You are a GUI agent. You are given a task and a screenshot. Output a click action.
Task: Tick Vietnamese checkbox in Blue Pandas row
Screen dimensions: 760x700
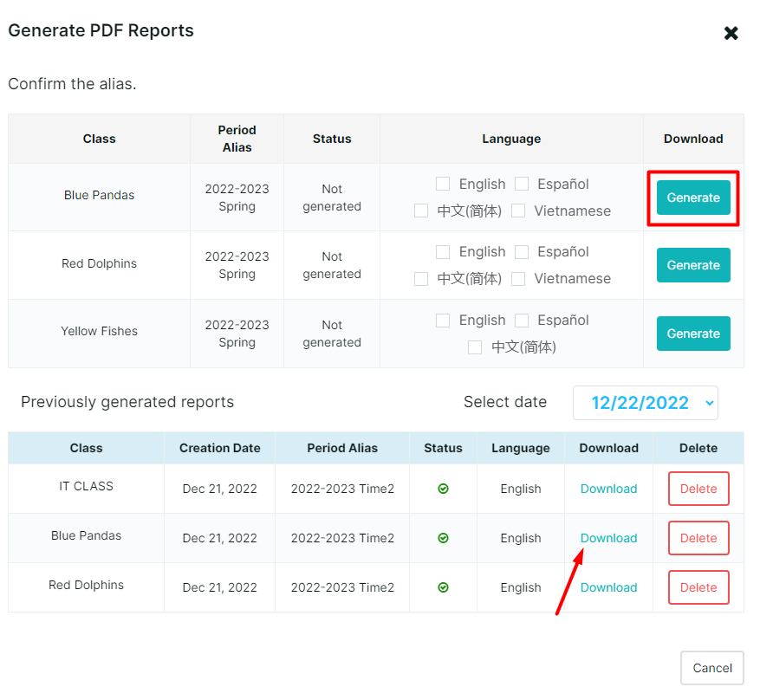click(518, 211)
